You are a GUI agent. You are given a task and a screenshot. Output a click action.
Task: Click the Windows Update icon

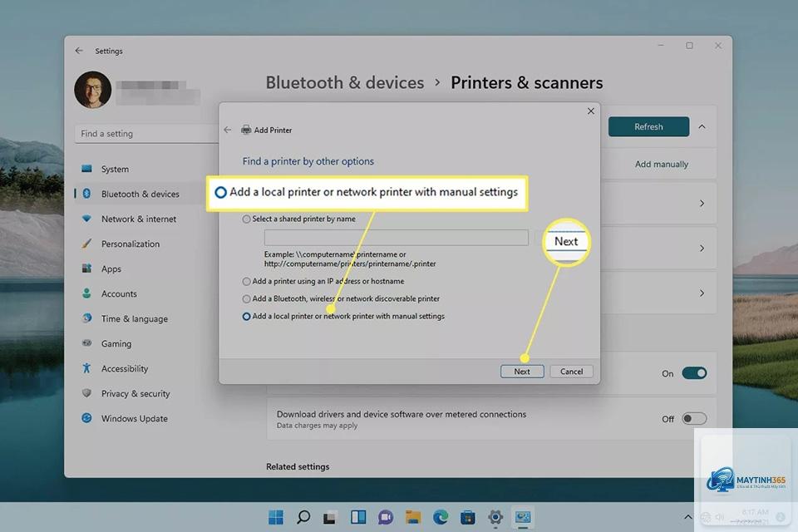tap(86, 418)
